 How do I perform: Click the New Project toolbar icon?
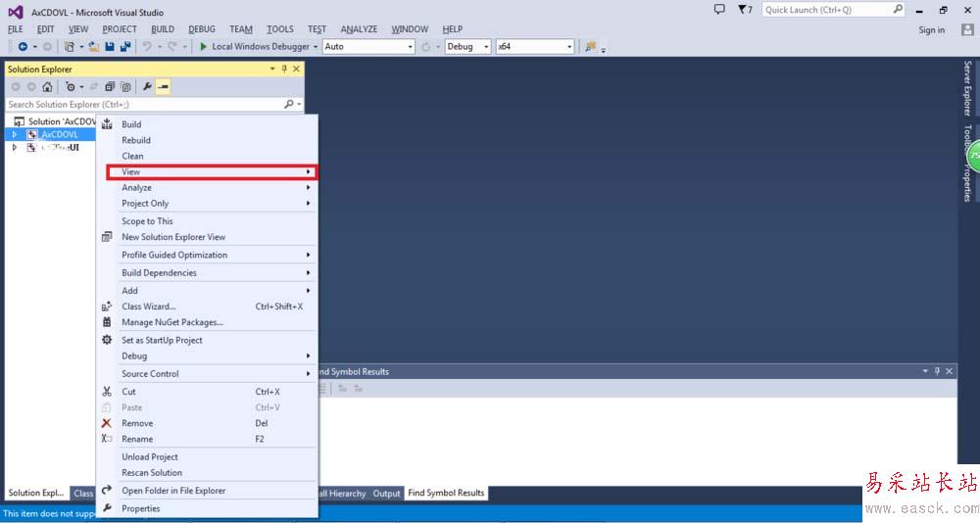click(70, 46)
